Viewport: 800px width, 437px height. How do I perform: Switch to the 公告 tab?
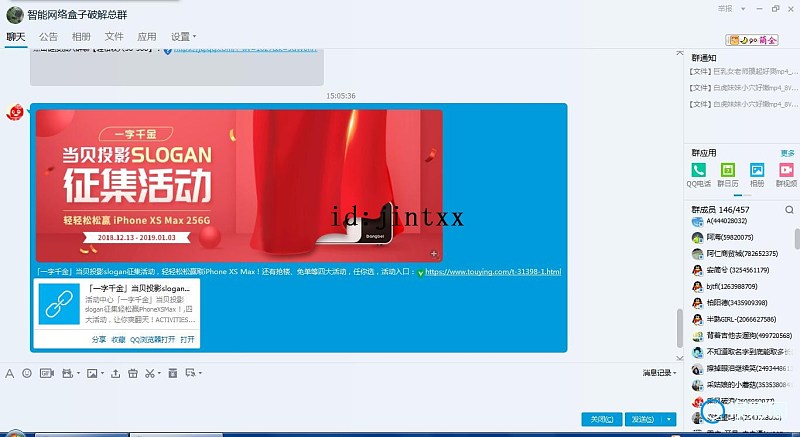pyautogui.click(x=48, y=37)
